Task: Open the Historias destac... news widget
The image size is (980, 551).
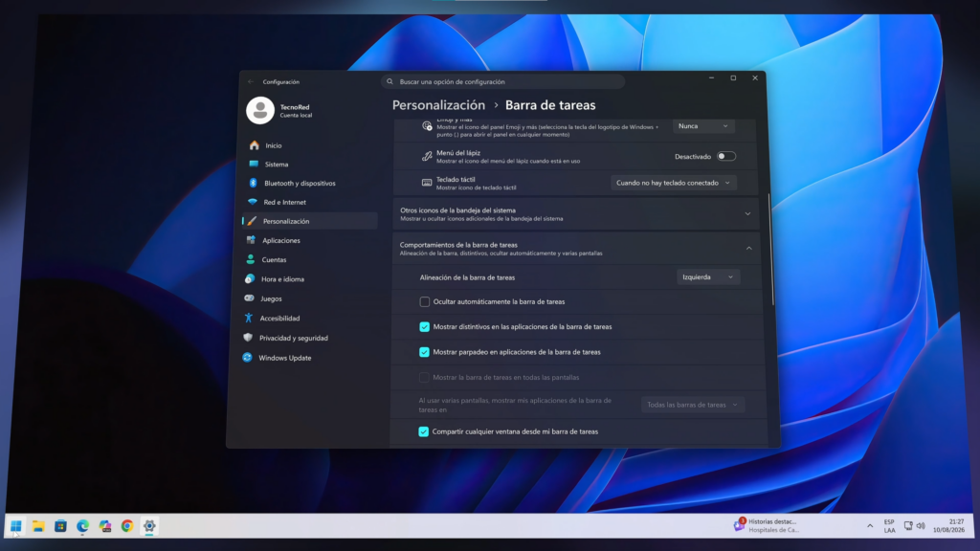Action: (x=767, y=525)
